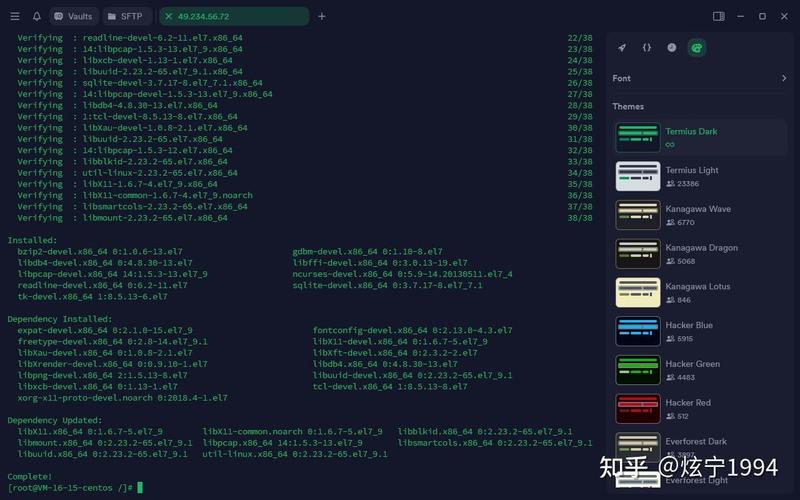The image size is (800, 500).
Task: Open the rocket-shaped panel icon in the side panel
Action: coord(621,47)
